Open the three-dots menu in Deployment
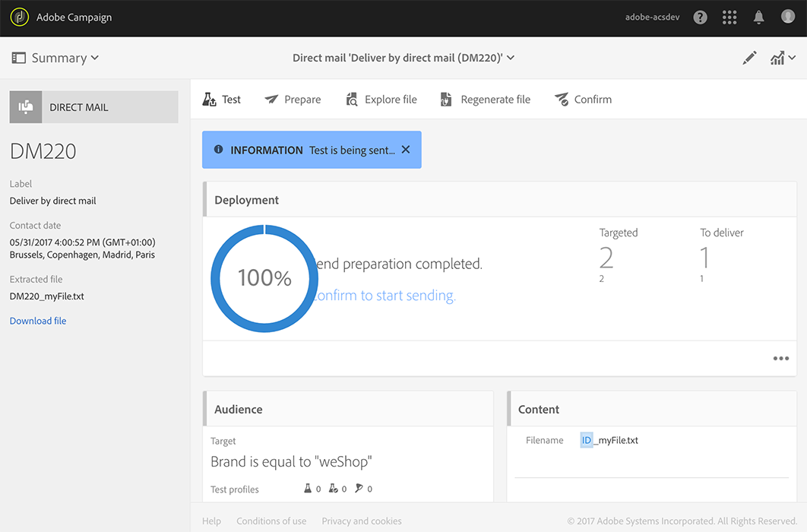Image resolution: width=807 pixels, height=532 pixels. [780, 359]
